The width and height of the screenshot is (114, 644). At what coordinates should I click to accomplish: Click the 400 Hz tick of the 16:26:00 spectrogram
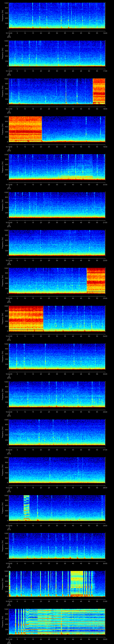(x=7, y=435)
